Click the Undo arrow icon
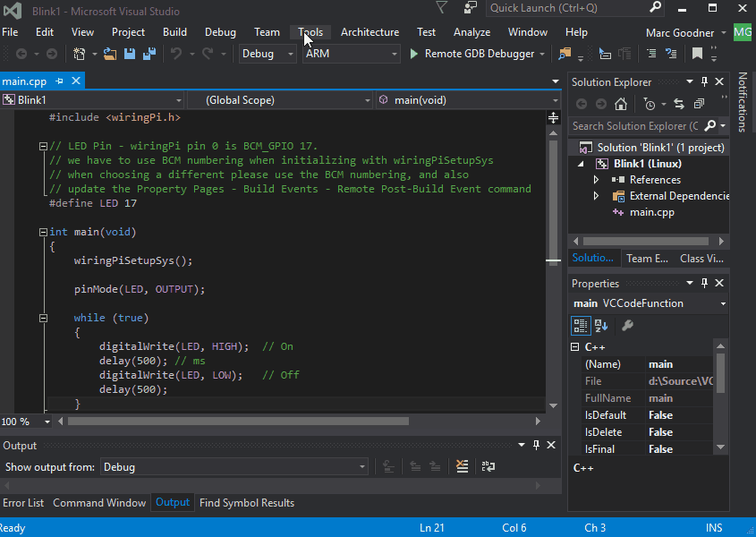Viewport: 756px width, 537px height. click(178, 54)
